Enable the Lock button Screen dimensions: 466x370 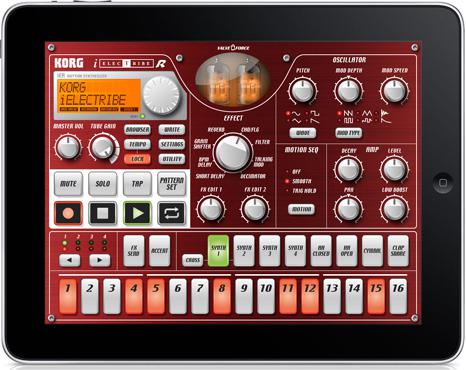137,159
